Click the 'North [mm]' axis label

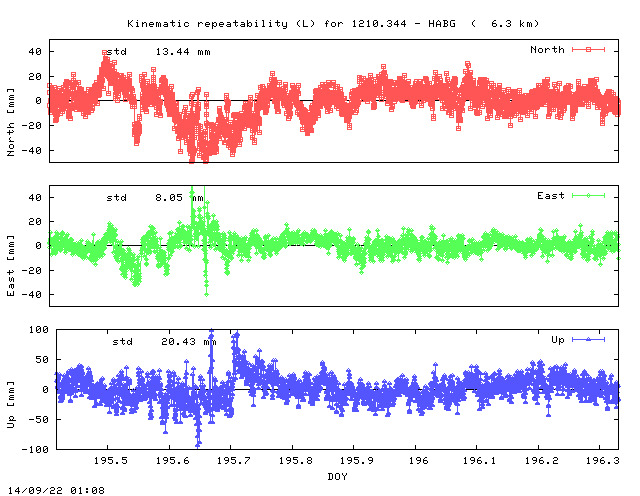coord(11,122)
